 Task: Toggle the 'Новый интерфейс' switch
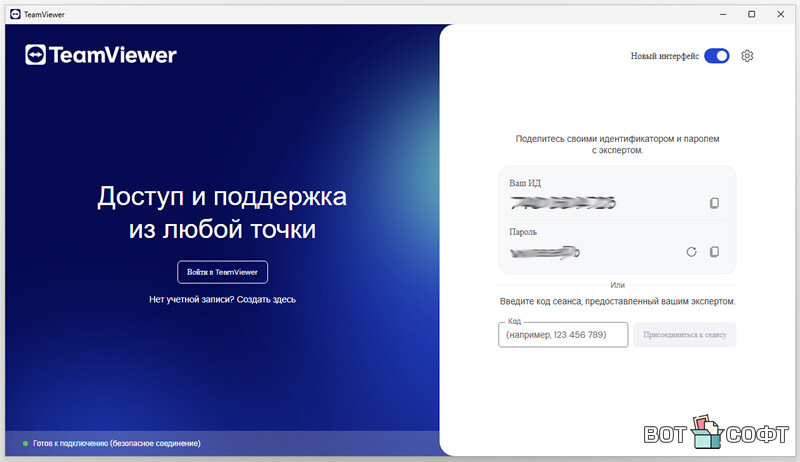pos(717,56)
